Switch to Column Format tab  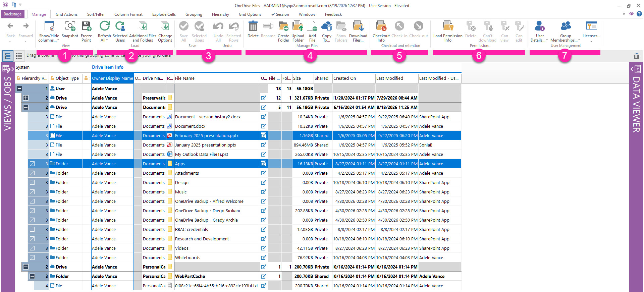pyautogui.click(x=128, y=14)
